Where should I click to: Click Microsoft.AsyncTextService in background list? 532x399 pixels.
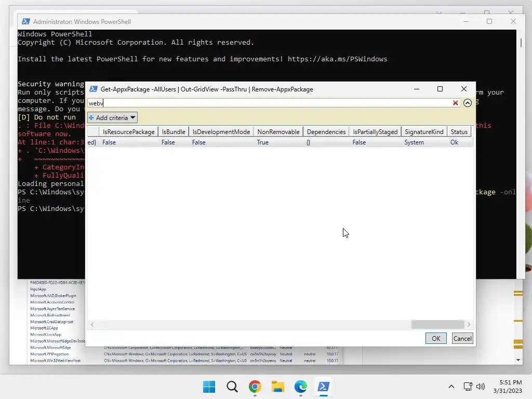[52, 309]
